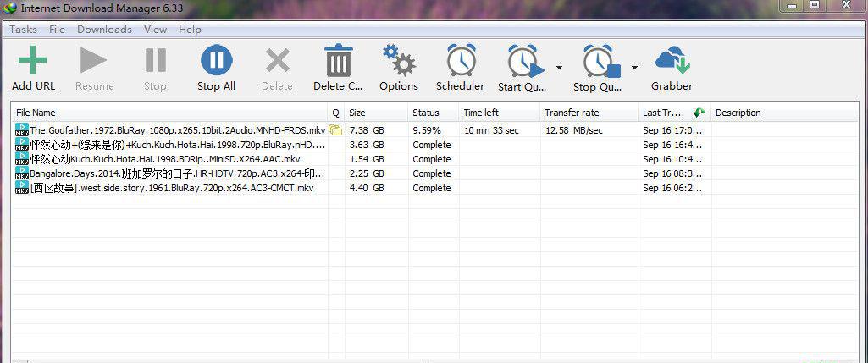Open the View menu
This screenshot has width=868, height=363.
click(156, 30)
